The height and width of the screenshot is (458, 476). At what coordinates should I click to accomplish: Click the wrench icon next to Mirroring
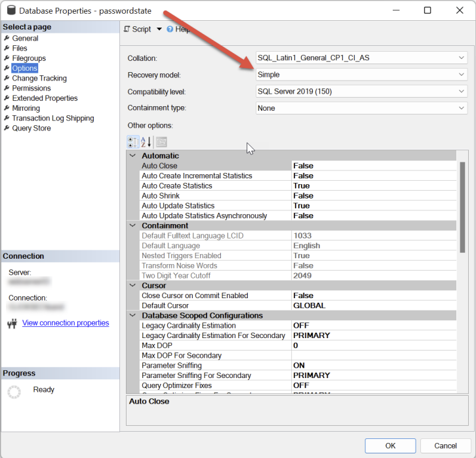point(7,108)
